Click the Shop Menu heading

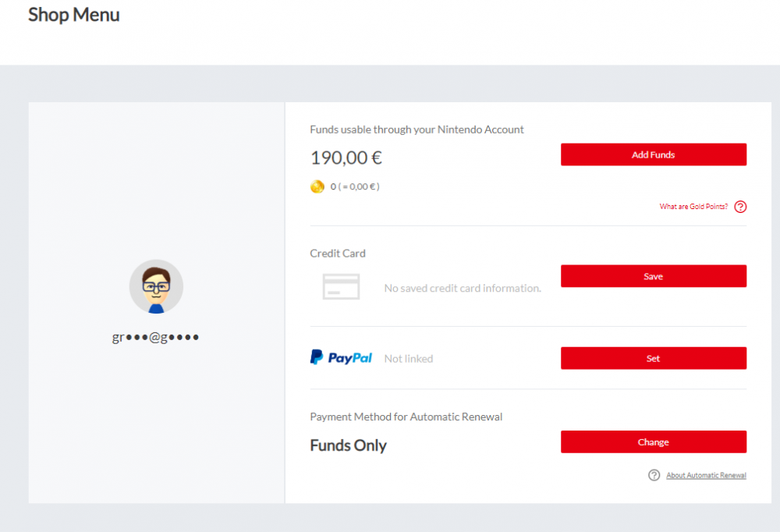tap(74, 15)
